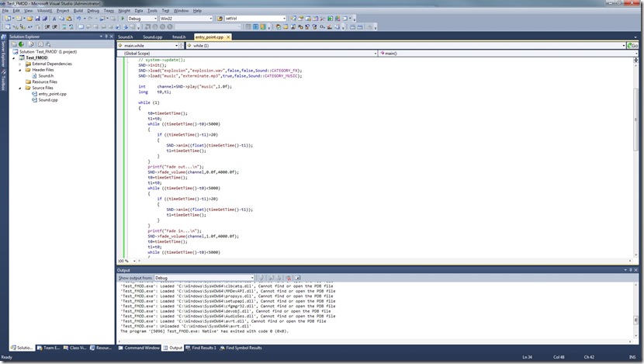Screen dimensions: 644x364
Task: Click Find in Files icon beside setVol box
Action: coord(220,19)
